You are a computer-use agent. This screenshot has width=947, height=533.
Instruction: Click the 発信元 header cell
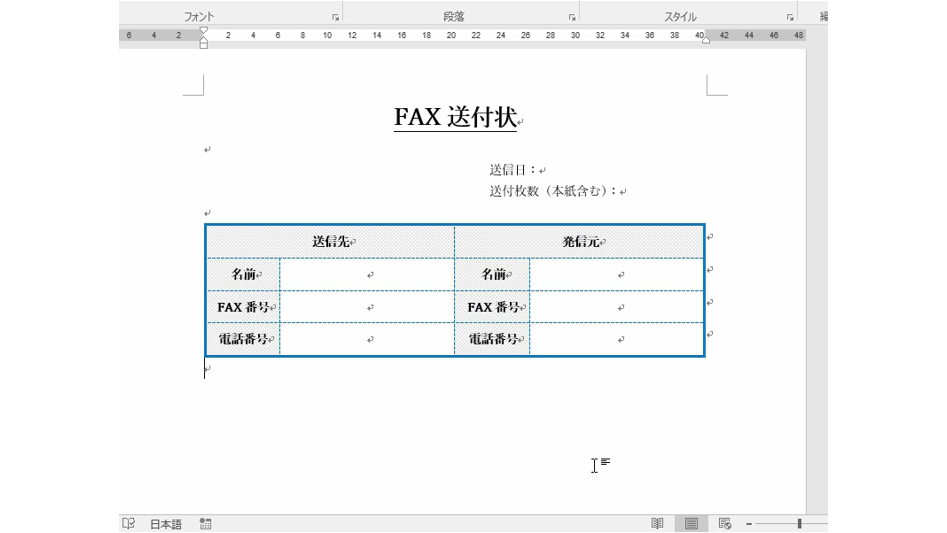coord(580,241)
